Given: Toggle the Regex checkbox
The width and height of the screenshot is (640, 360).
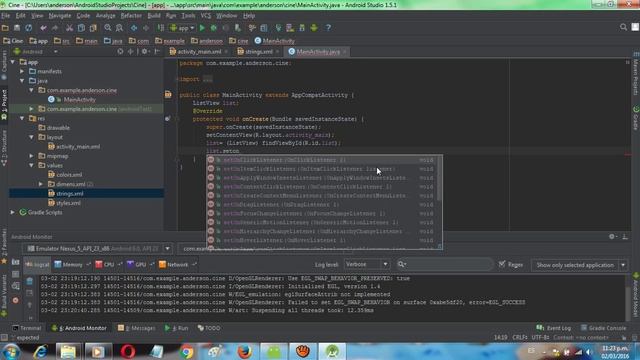Looking at the screenshot, I should click(502, 264).
